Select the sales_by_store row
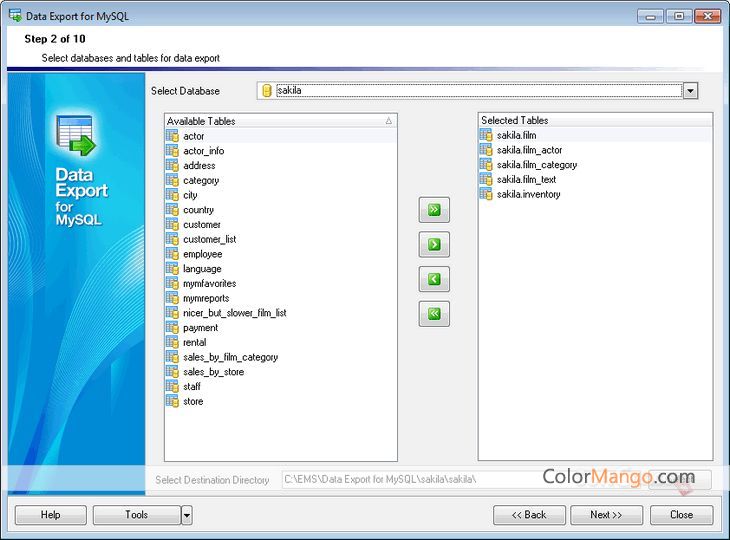Image resolution: width=730 pixels, height=540 pixels. click(x=281, y=372)
